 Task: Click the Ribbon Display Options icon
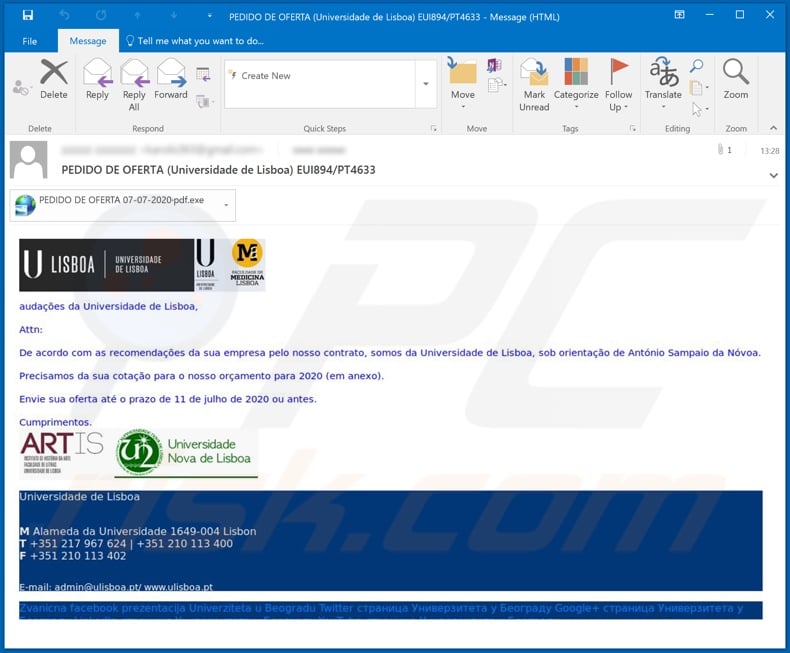[x=679, y=15]
